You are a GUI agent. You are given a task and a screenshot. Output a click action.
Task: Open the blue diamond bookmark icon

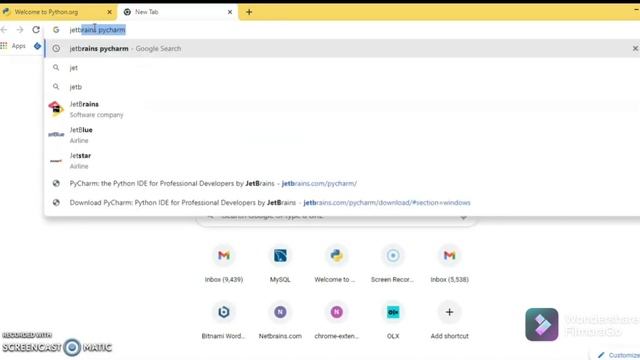(38, 46)
